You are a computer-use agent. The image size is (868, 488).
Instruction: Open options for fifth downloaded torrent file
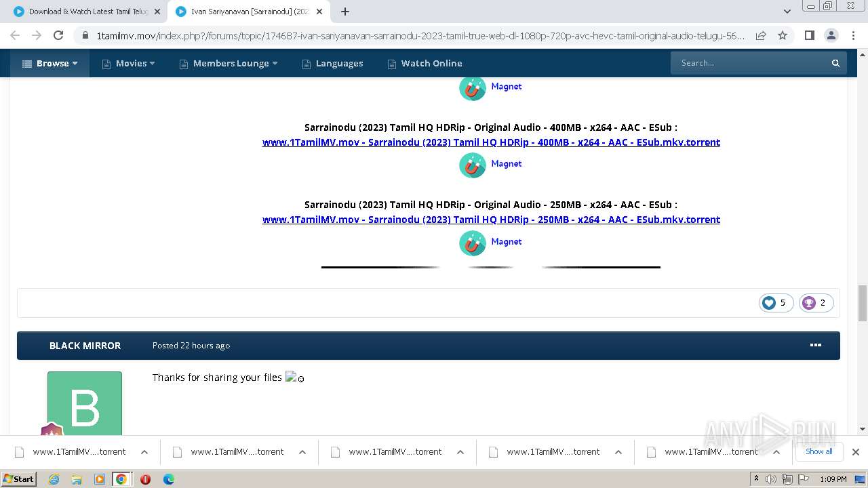pos(776,452)
